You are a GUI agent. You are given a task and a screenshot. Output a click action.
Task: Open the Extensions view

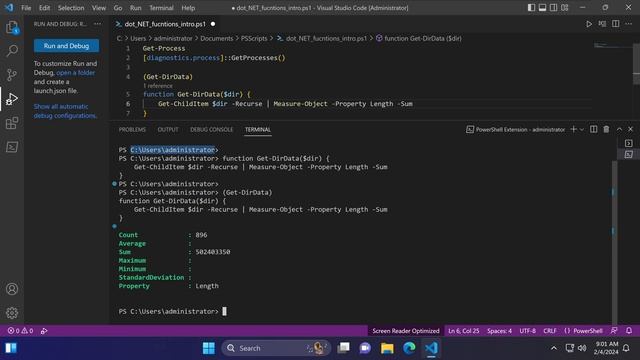[x=12, y=123]
